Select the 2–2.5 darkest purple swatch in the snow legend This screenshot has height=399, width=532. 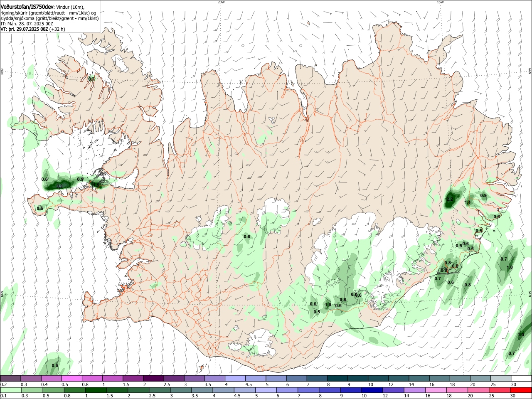coord(153,378)
